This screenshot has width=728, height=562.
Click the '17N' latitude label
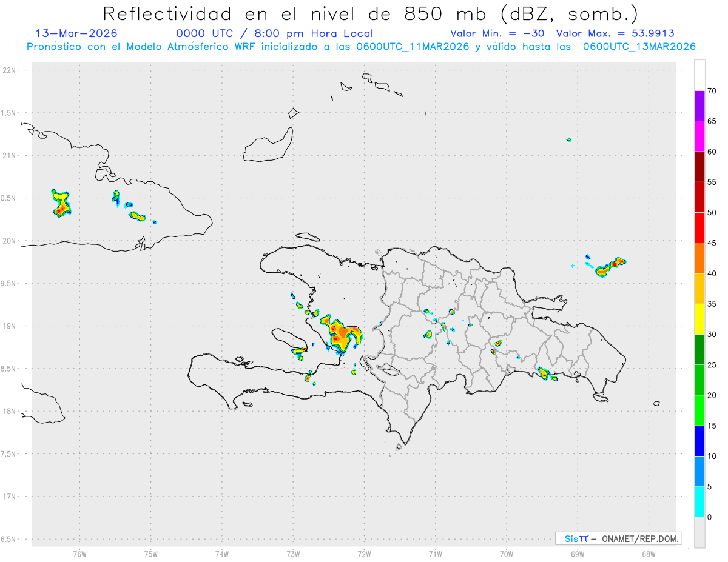click(10, 497)
